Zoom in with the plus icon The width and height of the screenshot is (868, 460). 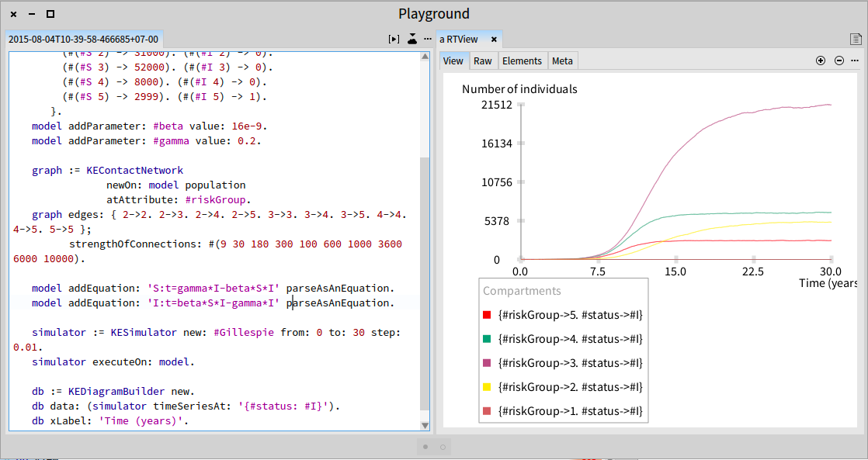821,61
